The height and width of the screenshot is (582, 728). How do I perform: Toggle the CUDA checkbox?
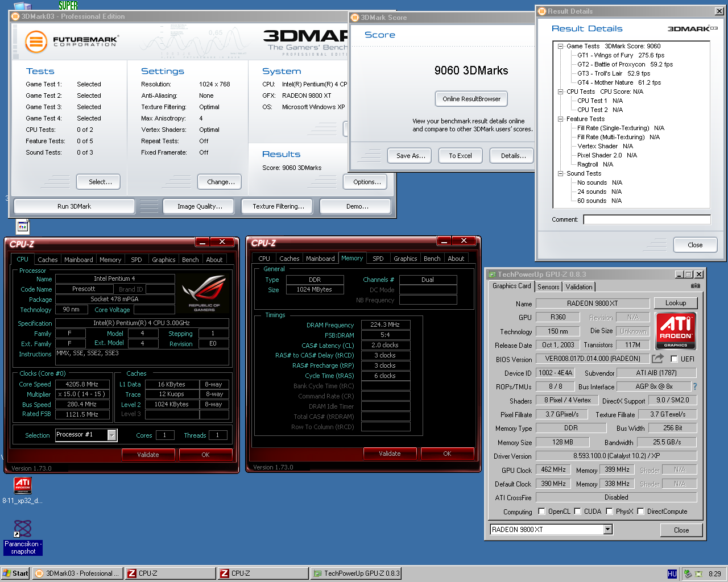pos(577,512)
